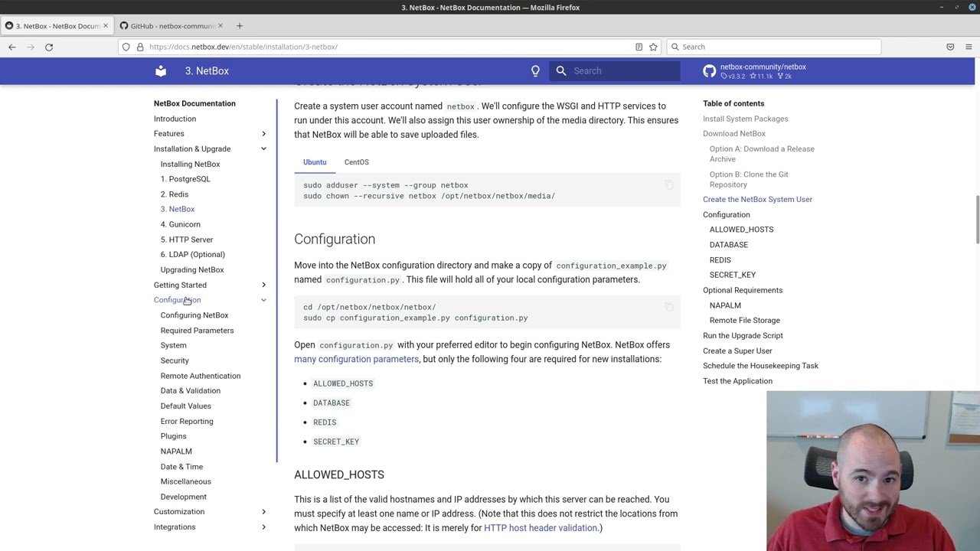Close the GitHub netbox-community tab
980x551 pixels.
point(221,26)
